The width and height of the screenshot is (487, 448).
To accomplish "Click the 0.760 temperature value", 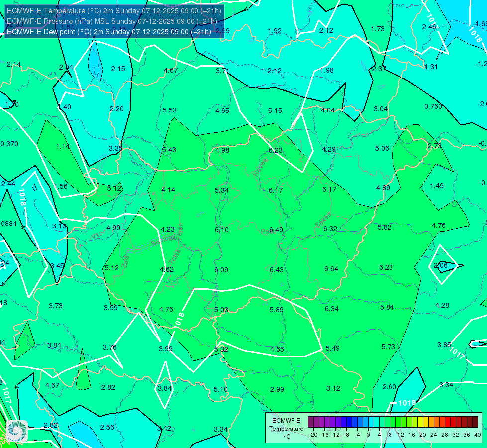I will click(433, 107).
